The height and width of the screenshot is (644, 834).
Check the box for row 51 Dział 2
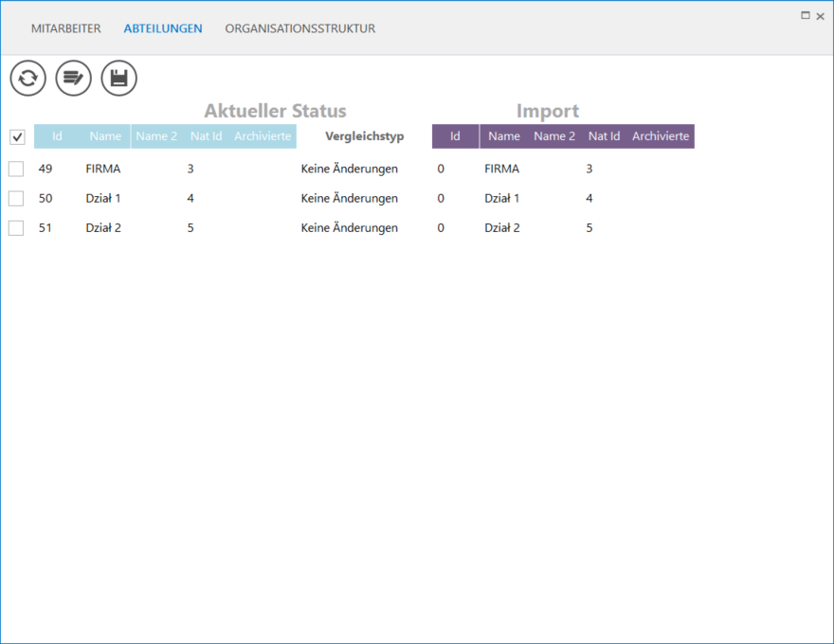[x=16, y=228]
